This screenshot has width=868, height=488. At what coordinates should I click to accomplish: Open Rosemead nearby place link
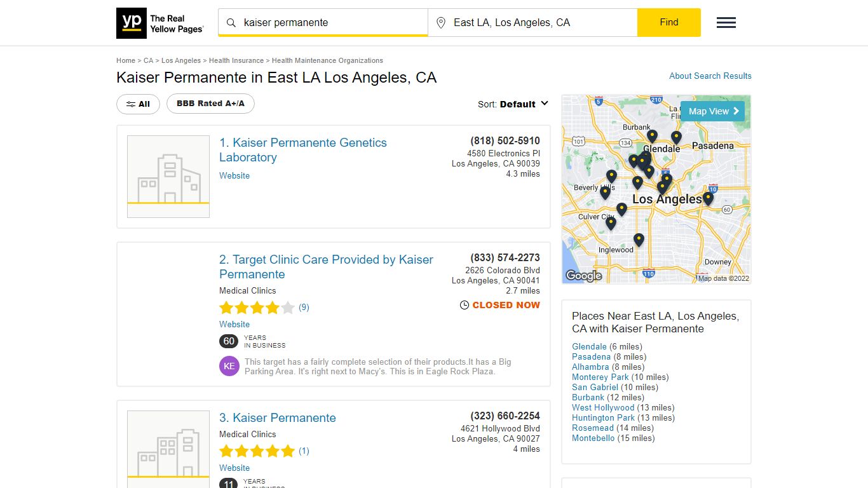coord(593,428)
